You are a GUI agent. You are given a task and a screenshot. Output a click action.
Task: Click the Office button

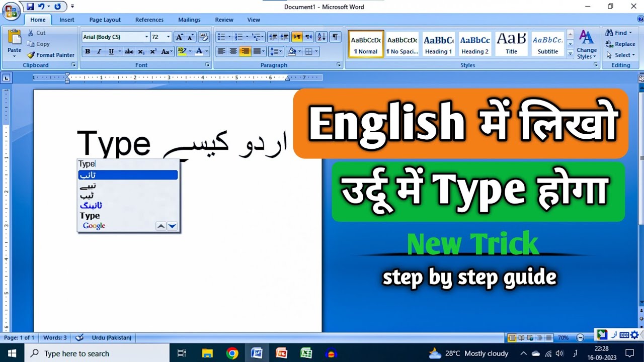11,11
